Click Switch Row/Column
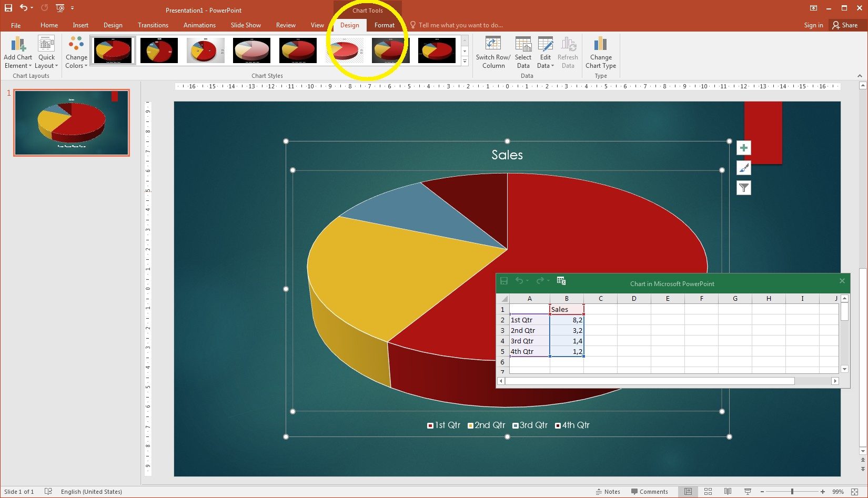This screenshot has height=498, width=868. point(493,53)
